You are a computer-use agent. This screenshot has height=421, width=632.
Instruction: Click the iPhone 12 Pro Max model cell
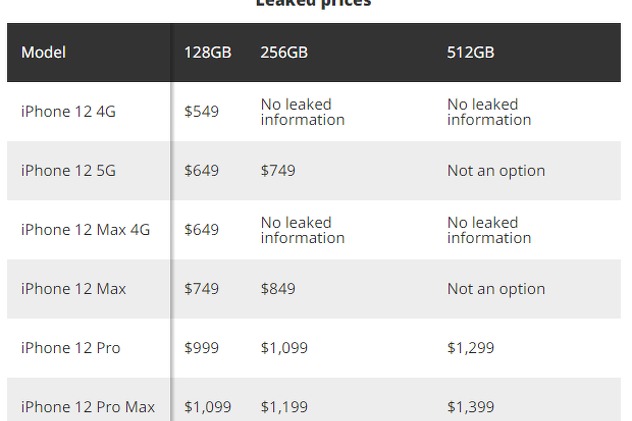click(x=88, y=407)
